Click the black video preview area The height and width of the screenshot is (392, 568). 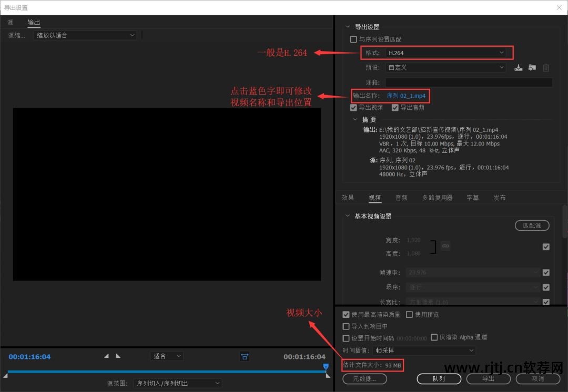tap(167, 194)
